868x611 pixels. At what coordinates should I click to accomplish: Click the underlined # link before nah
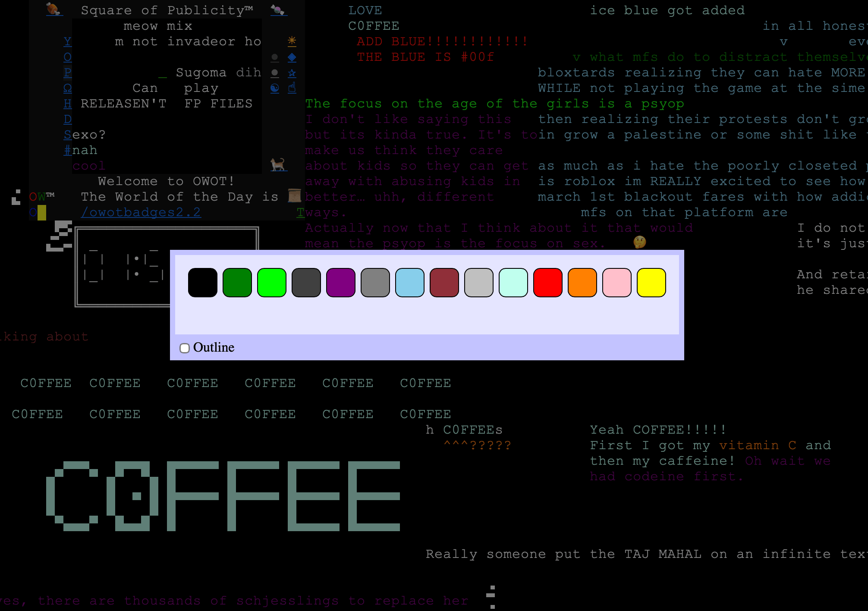tap(68, 150)
